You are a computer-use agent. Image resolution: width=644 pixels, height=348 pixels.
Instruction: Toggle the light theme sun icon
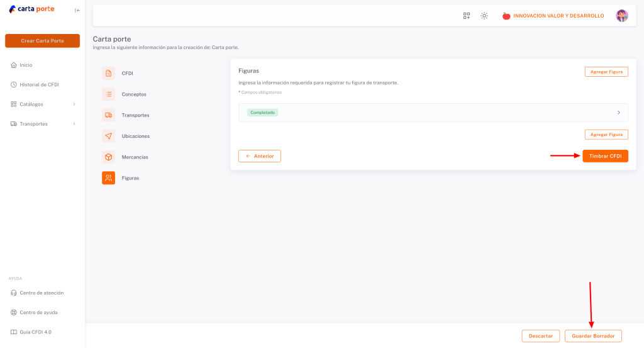point(484,16)
